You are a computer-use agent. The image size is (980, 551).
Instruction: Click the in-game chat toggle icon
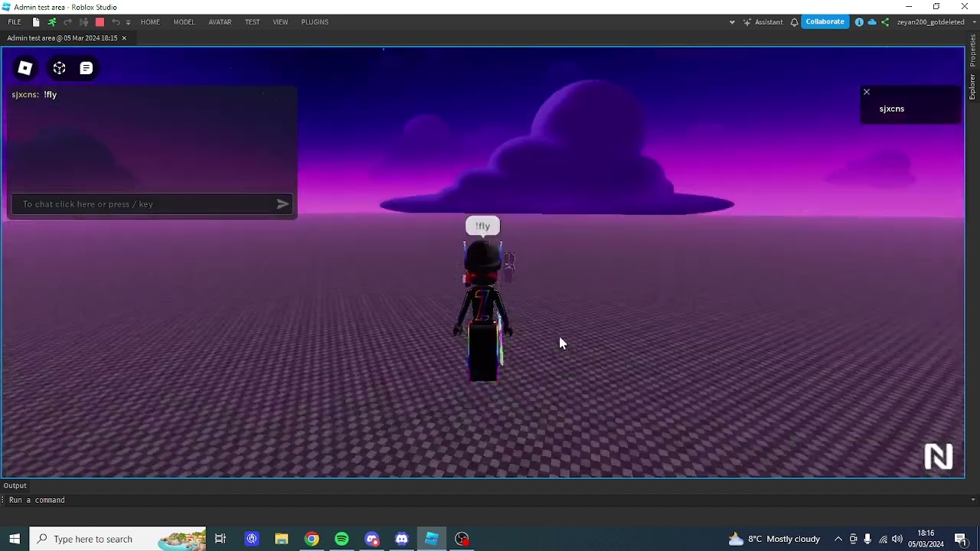87,69
